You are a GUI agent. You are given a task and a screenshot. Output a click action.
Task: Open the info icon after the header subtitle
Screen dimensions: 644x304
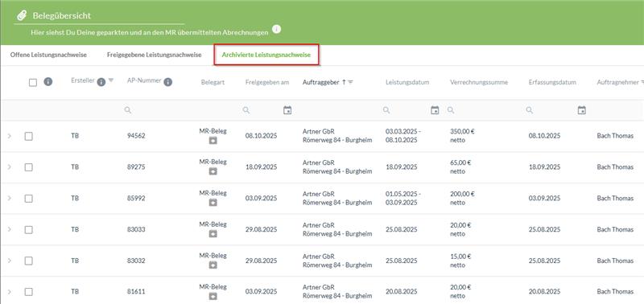pyautogui.click(x=277, y=30)
